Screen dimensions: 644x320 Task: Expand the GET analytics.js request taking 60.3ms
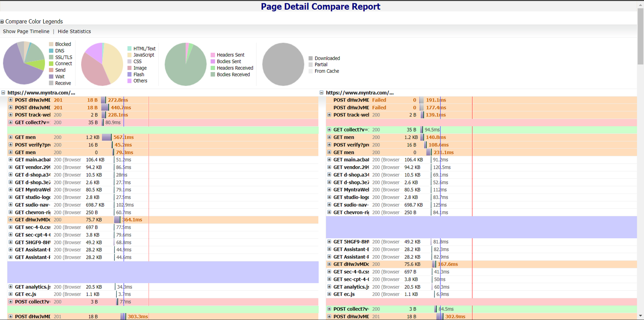(x=329, y=287)
